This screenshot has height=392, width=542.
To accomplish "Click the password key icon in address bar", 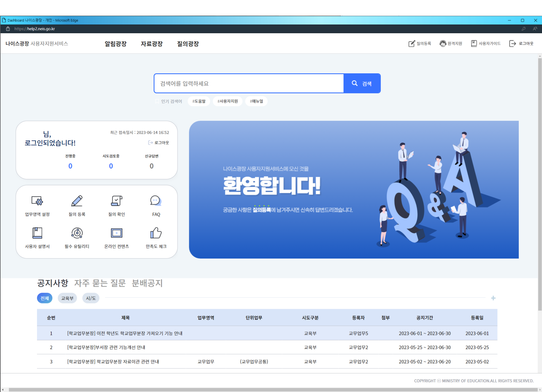I will pos(523,29).
